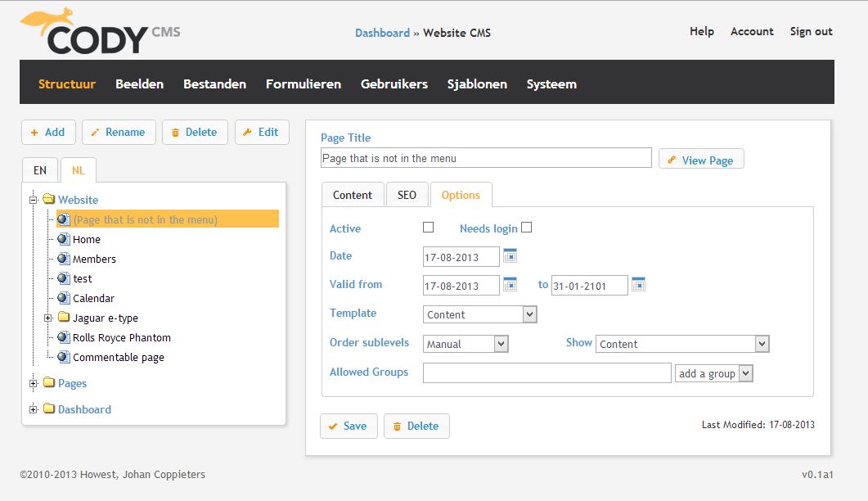The image size is (868, 501).
Task: Enable the Needs login checkbox
Action: [x=527, y=228]
